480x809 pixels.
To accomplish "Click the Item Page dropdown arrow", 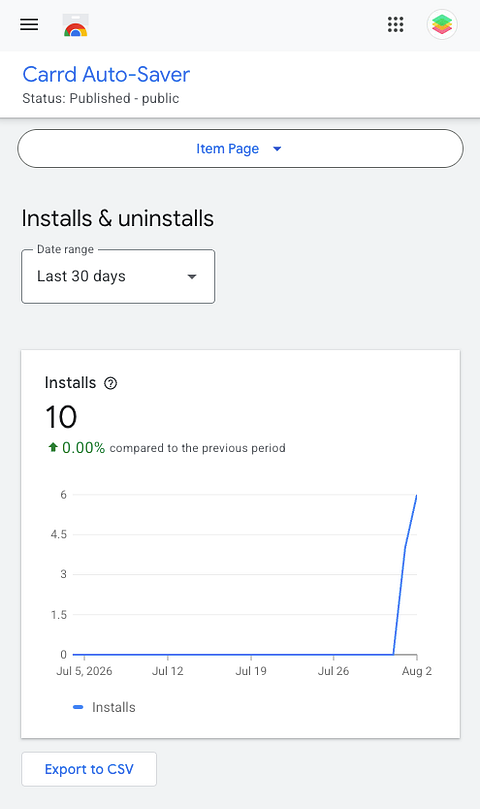I will coord(277,149).
